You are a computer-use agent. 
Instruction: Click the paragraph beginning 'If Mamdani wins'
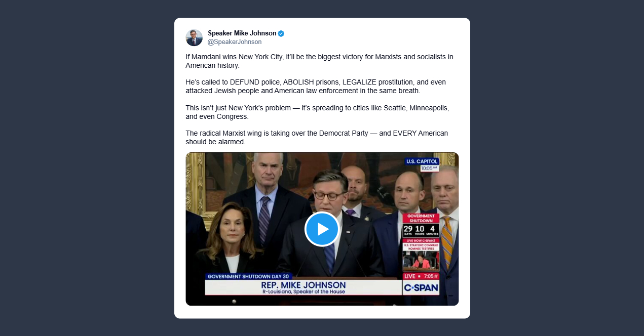click(319, 61)
